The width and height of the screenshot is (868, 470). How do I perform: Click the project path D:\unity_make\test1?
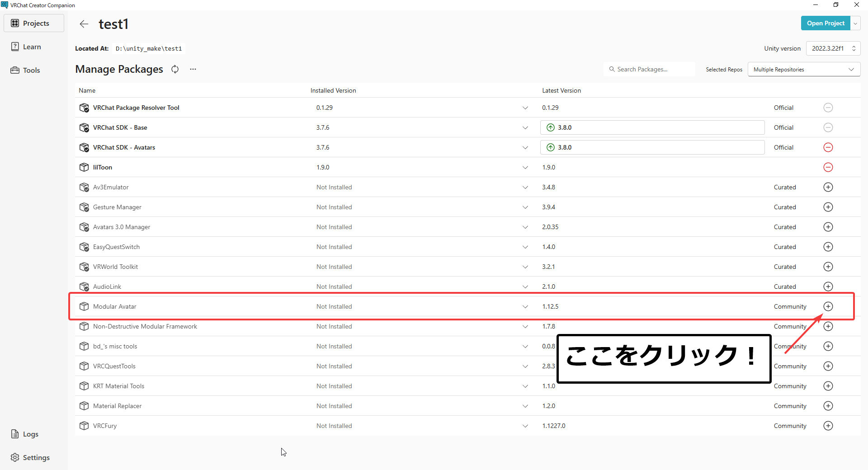coord(149,48)
